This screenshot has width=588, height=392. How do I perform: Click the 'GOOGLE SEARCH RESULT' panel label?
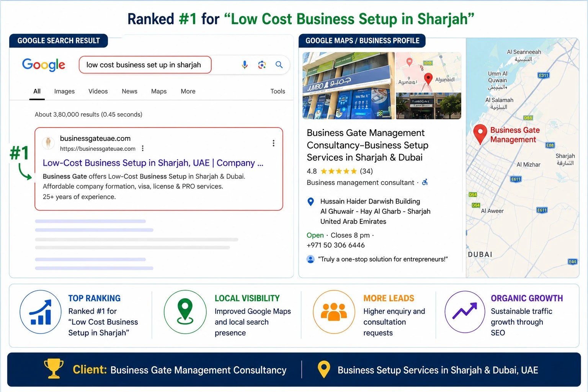59,41
